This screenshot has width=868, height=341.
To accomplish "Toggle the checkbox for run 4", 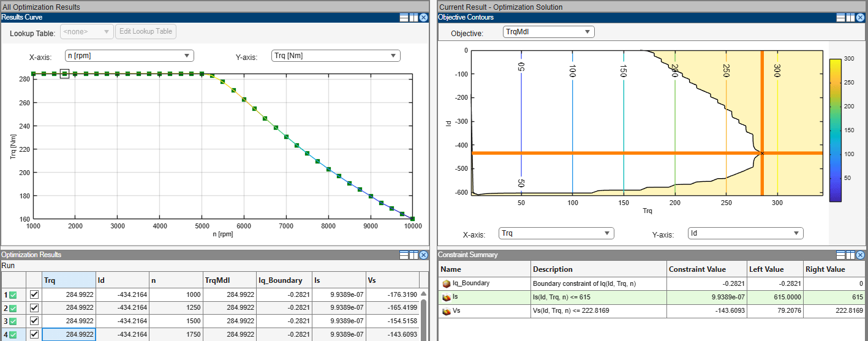I will [x=34, y=334].
